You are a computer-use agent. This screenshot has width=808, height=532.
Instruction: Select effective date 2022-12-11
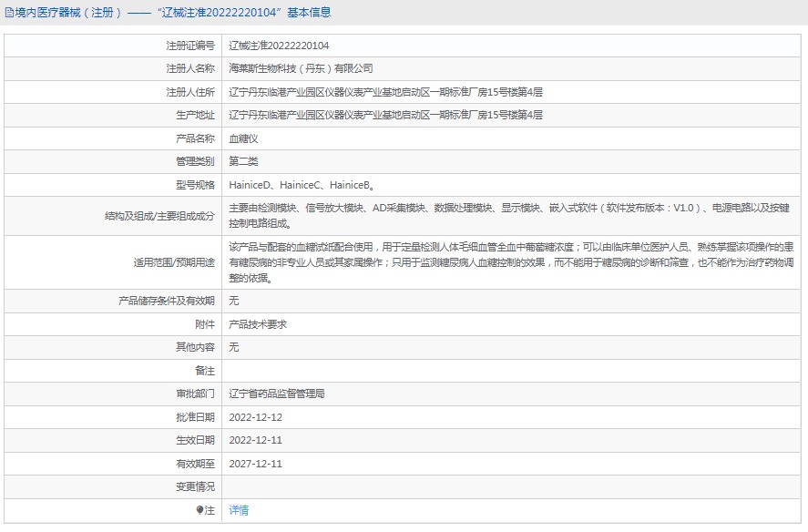click(256, 440)
